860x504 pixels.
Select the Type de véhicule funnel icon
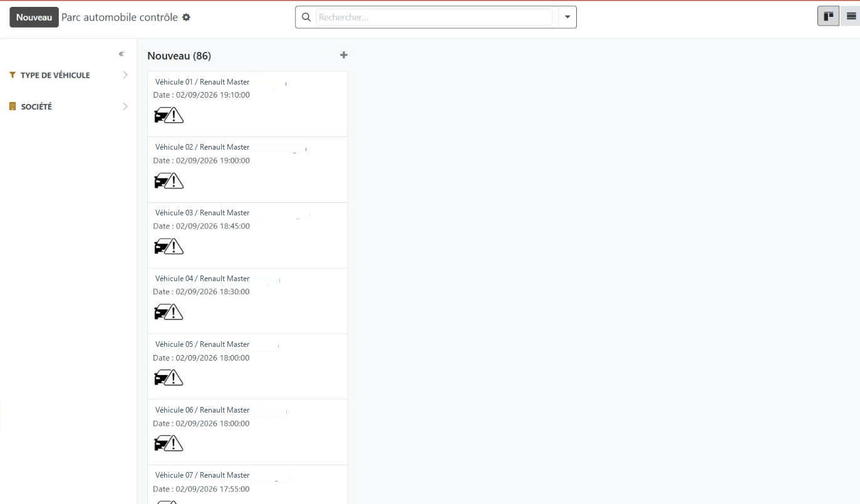13,75
